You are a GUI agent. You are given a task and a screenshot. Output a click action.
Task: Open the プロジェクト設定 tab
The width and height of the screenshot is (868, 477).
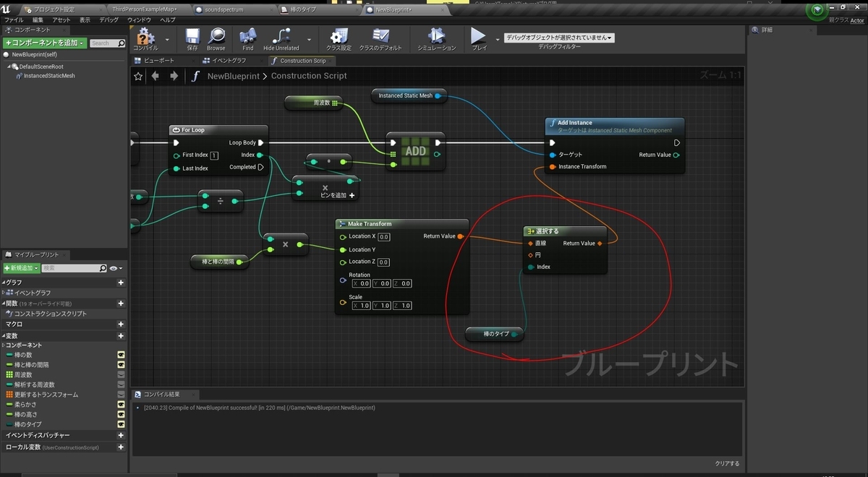54,10
